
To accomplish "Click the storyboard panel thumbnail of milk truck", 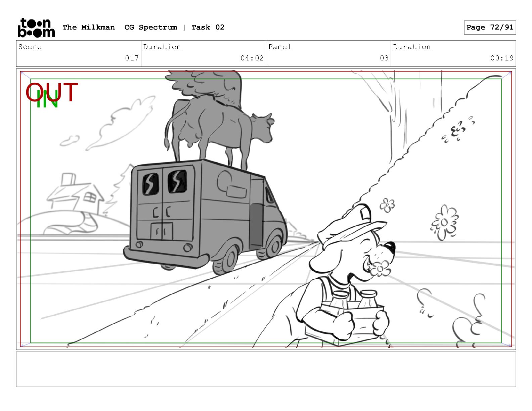I will click(x=266, y=209).
